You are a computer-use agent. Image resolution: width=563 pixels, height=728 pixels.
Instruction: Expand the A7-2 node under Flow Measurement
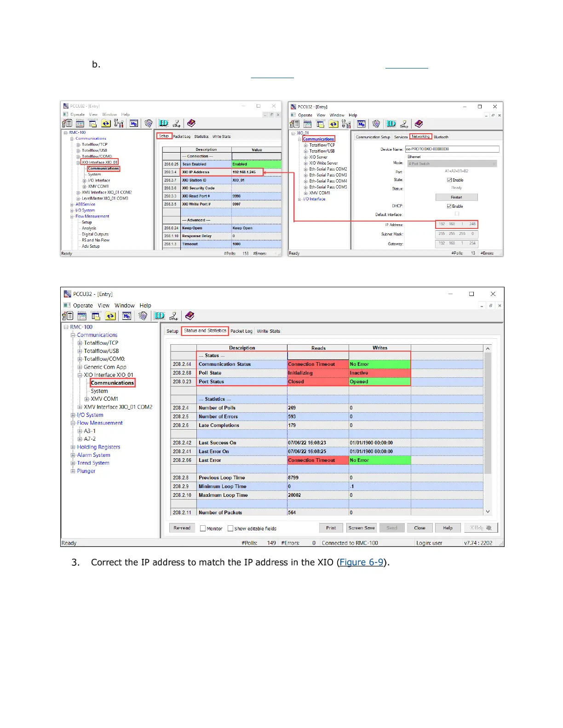(80, 439)
